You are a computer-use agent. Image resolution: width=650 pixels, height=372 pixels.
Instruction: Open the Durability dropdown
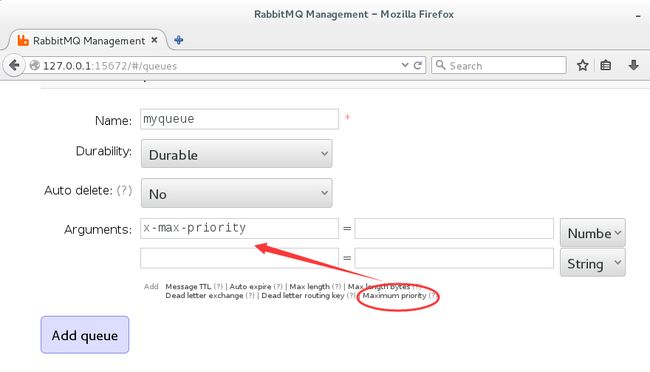tap(236, 154)
